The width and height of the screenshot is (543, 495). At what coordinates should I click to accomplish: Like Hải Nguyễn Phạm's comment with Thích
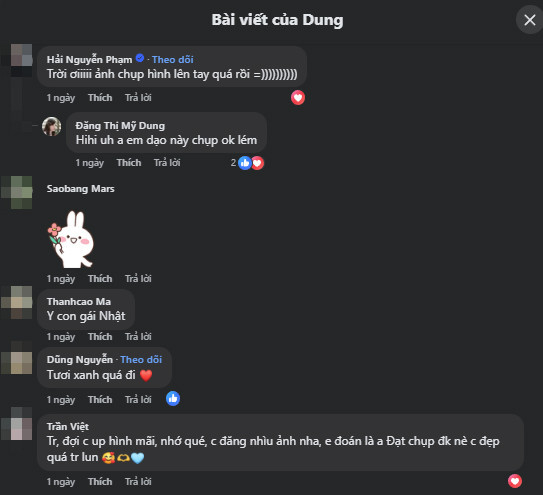(x=100, y=98)
